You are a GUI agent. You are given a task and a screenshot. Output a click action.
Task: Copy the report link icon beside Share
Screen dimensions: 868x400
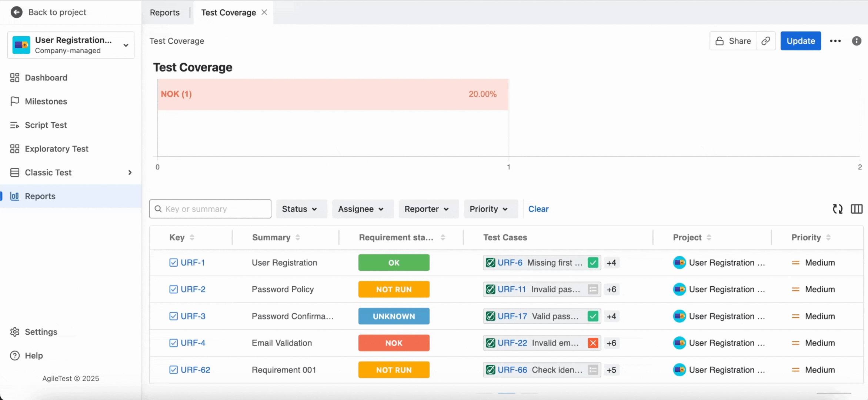(765, 41)
